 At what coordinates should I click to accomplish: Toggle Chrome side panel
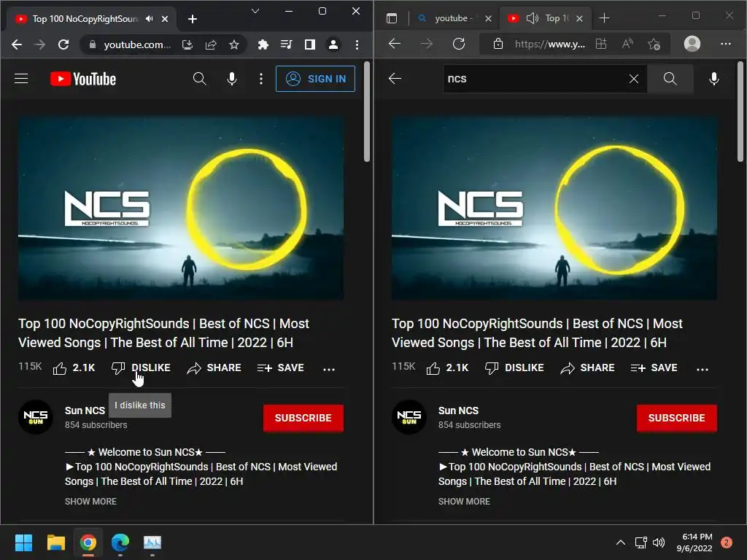pyautogui.click(x=310, y=44)
